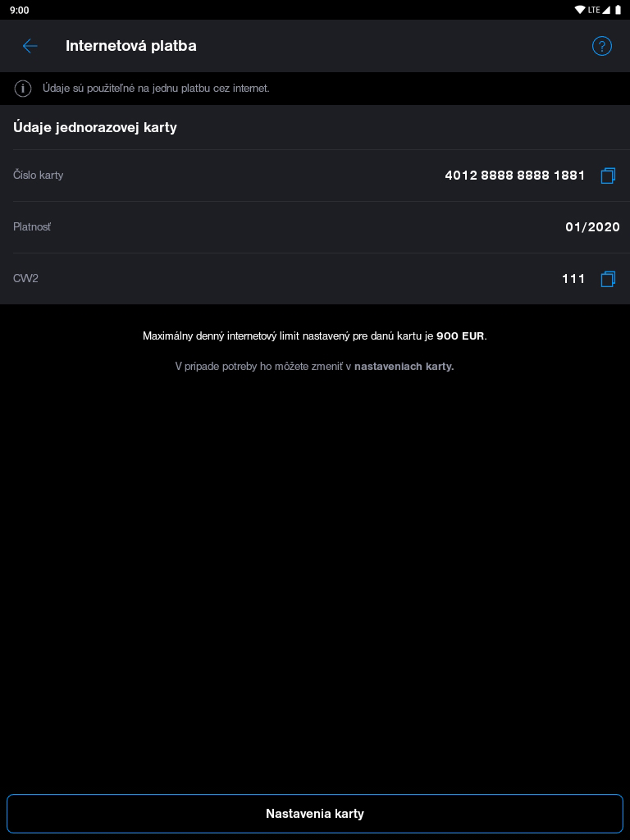Open help via the question mark icon
630x840 pixels.
[x=601, y=46]
